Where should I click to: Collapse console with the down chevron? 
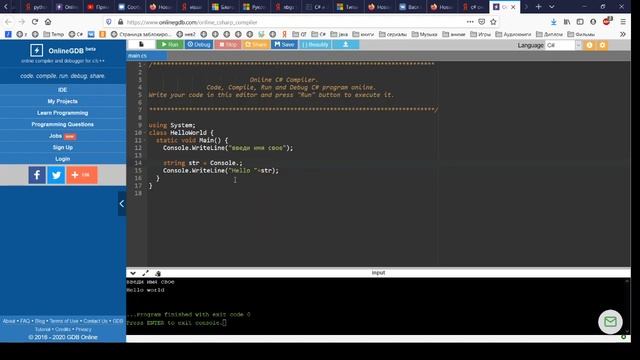click(133, 273)
